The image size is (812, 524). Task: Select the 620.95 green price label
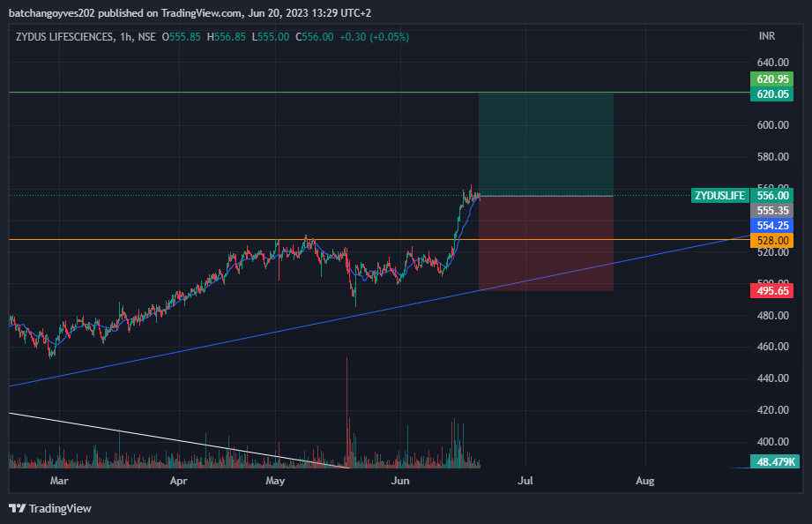point(771,79)
